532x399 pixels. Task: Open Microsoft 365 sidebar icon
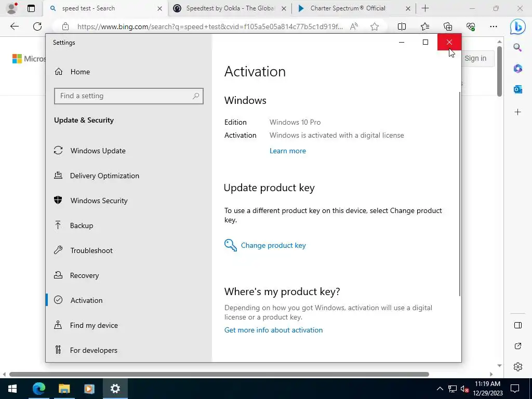point(518,69)
